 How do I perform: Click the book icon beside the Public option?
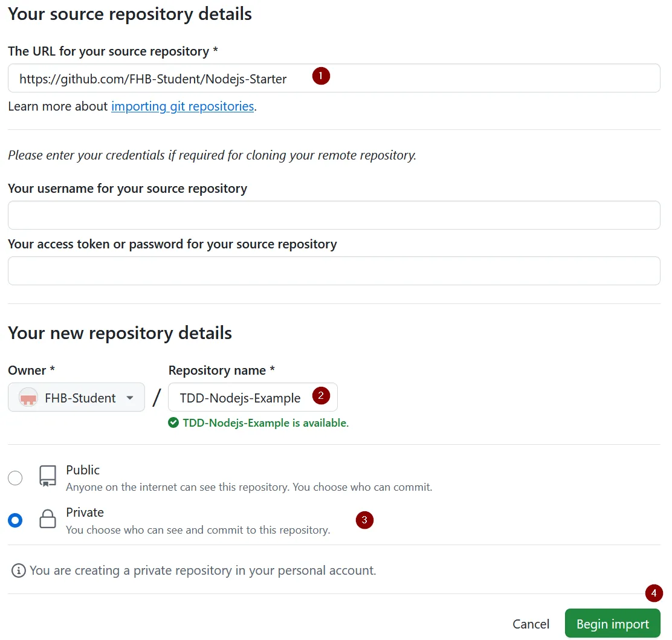[48, 477]
